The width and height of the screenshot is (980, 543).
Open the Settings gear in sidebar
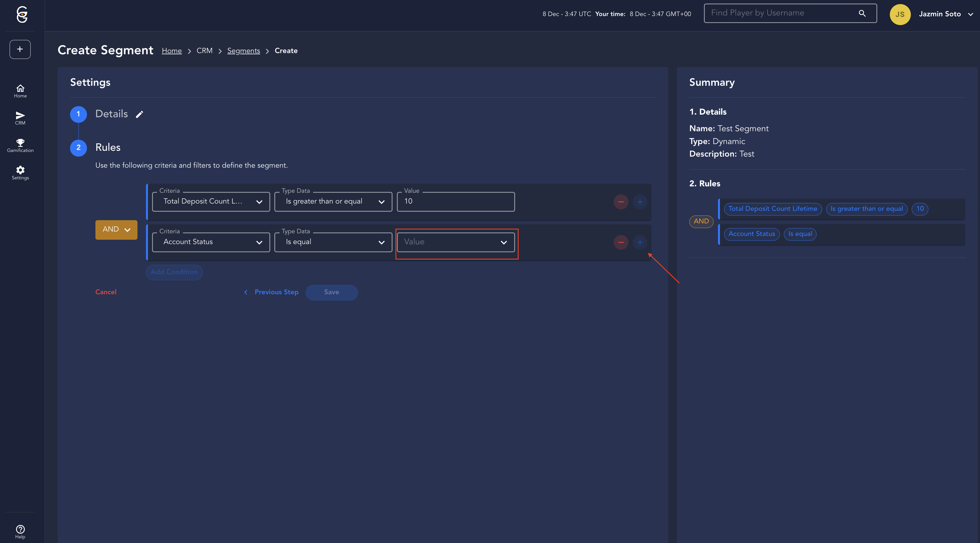click(20, 173)
